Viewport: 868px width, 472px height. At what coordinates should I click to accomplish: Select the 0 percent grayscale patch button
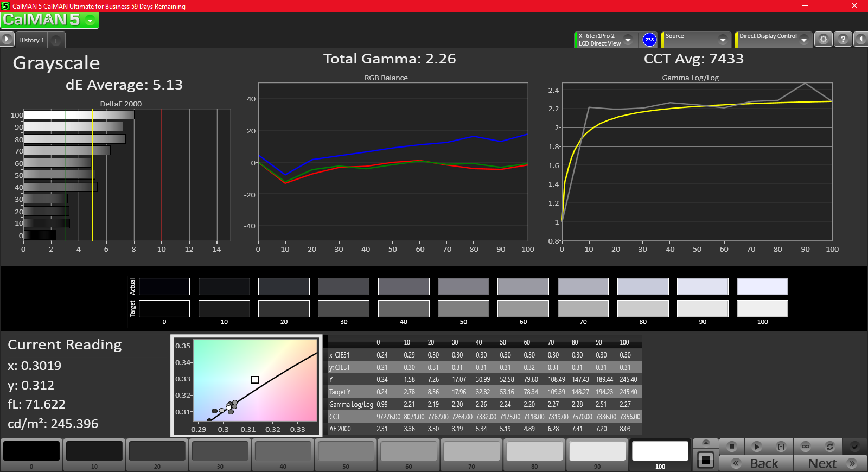[31, 455]
